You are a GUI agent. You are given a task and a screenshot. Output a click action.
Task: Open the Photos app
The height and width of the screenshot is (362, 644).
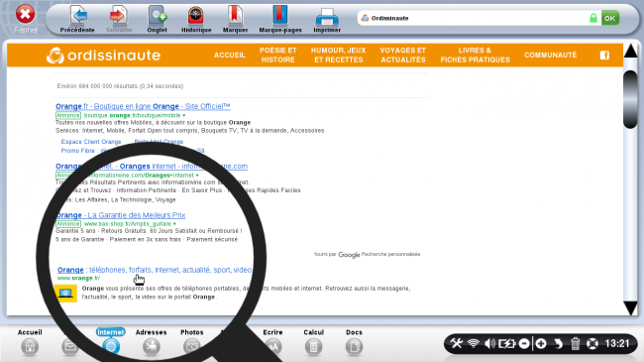[x=192, y=342]
